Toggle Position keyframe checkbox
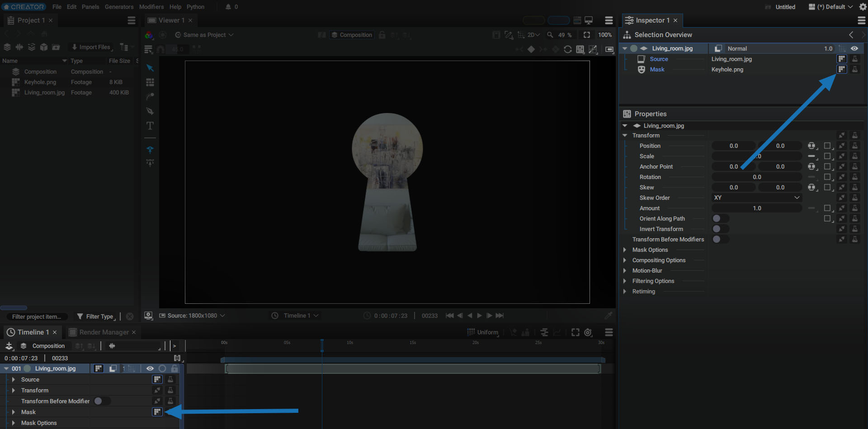 pos(827,146)
